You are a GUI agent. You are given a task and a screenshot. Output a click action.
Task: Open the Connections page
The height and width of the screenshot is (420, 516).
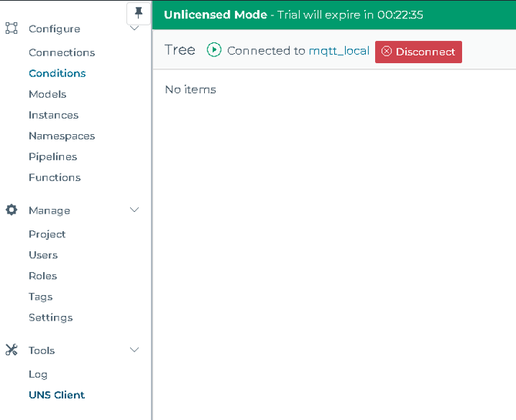click(62, 52)
